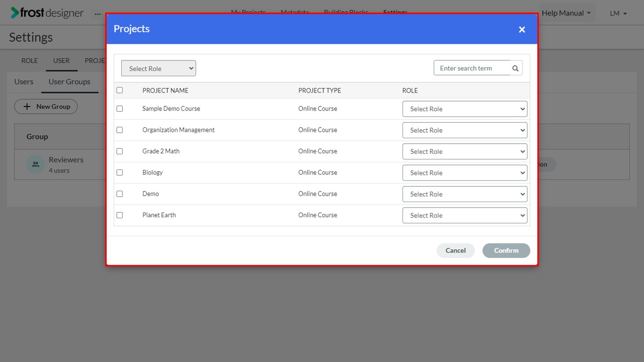The image size is (644, 362).
Task: Click the plus icon on New Group
Action: click(27, 107)
